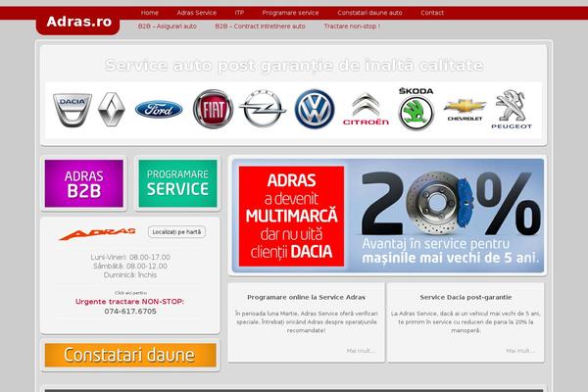Click the green Škoda logo
The height and width of the screenshot is (392, 588).
[416, 109]
